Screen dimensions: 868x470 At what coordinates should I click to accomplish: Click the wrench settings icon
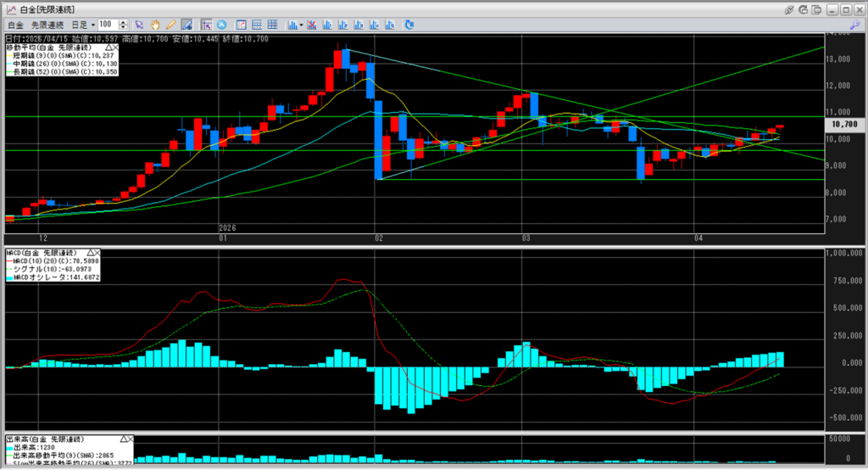point(855,25)
